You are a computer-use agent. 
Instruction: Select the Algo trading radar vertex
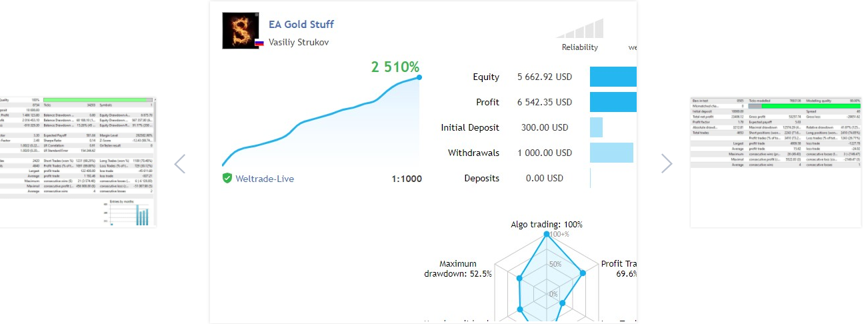tap(547, 235)
